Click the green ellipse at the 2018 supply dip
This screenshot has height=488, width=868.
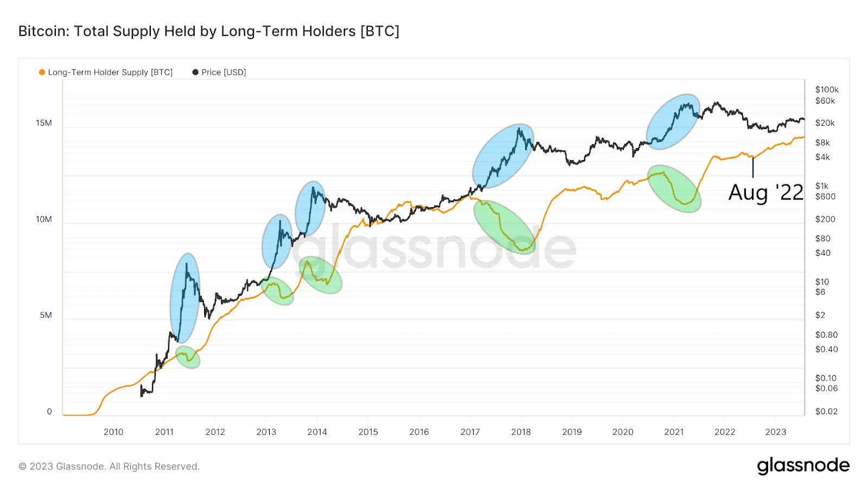pyautogui.click(x=505, y=227)
